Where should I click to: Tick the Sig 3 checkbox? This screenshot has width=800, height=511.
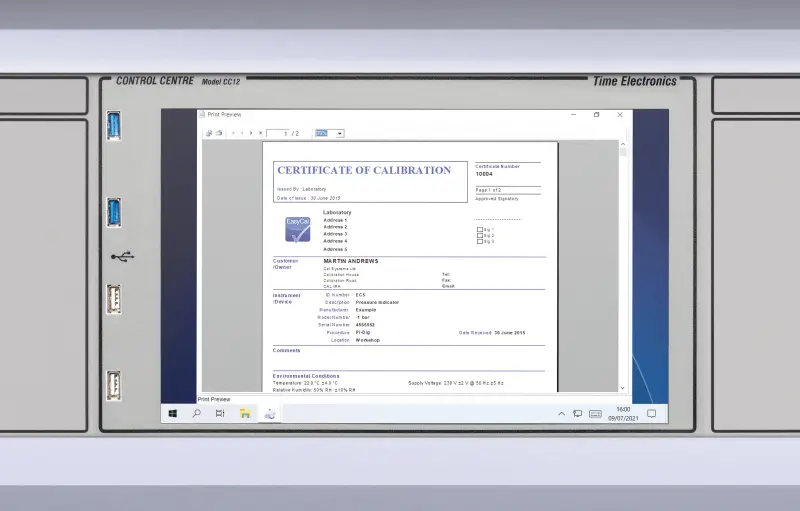point(480,241)
